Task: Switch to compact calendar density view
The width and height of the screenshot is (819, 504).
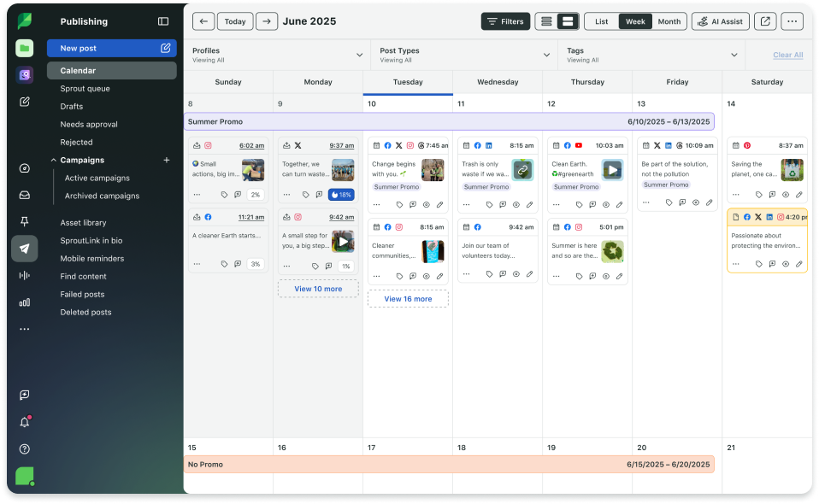Action: 545,21
